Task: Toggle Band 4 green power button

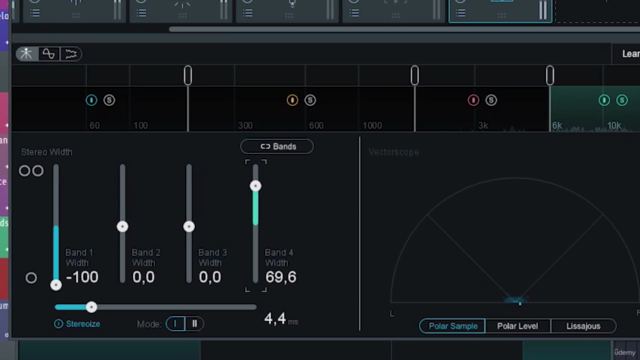Action: pyautogui.click(x=604, y=100)
